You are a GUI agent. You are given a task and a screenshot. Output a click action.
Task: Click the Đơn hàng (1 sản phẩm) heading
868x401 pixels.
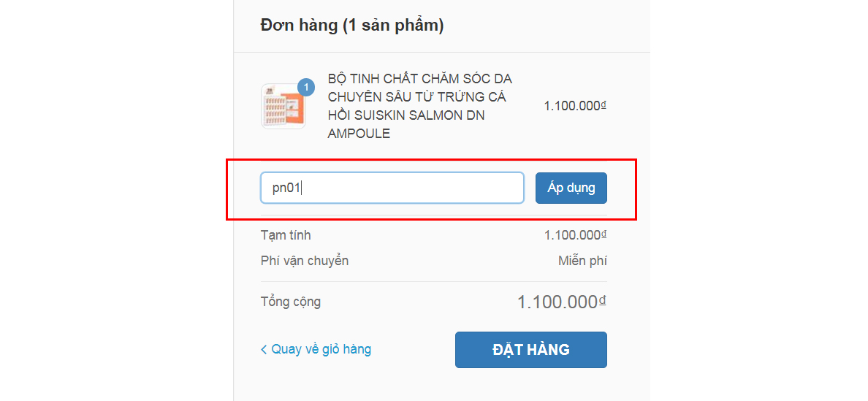pos(352,26)
